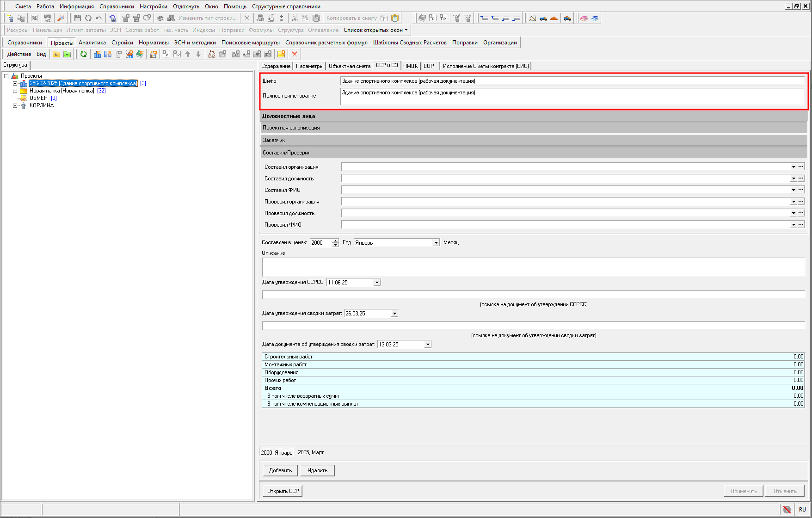812x518 pixels.
Task: Open the Параметры tab
Action: 309,66
